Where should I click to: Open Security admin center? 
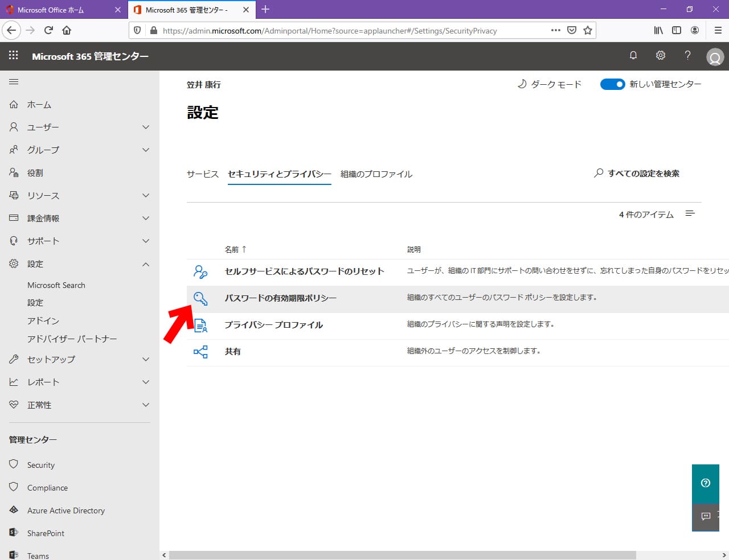(41, 465)
